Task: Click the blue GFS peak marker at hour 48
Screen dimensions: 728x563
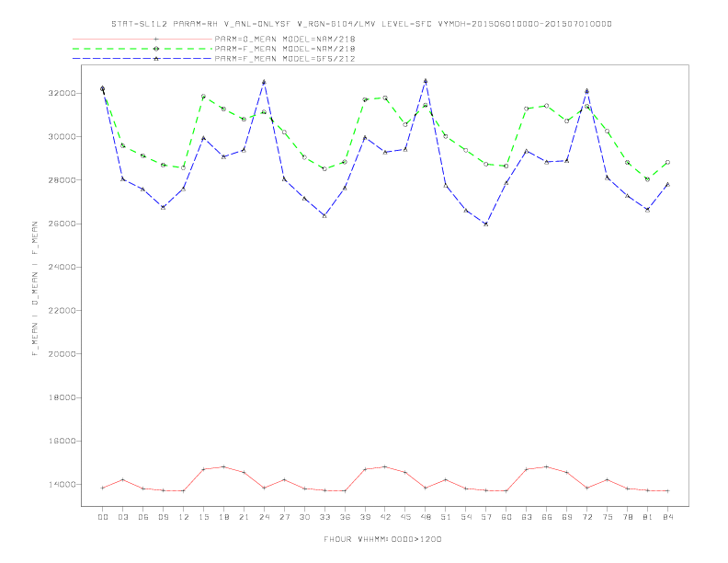Action: (x=426, y=81)
